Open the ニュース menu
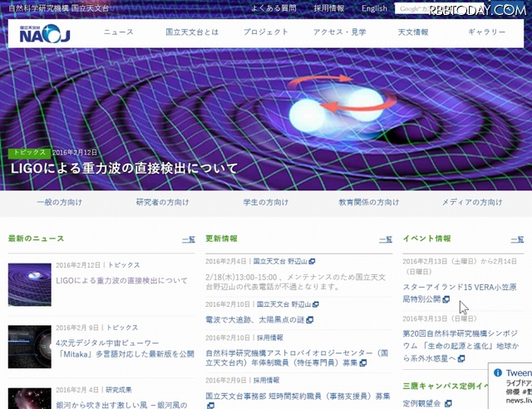The width and height of the screenshot is (532, 409). pyautogui.click(x=118, y=32)
